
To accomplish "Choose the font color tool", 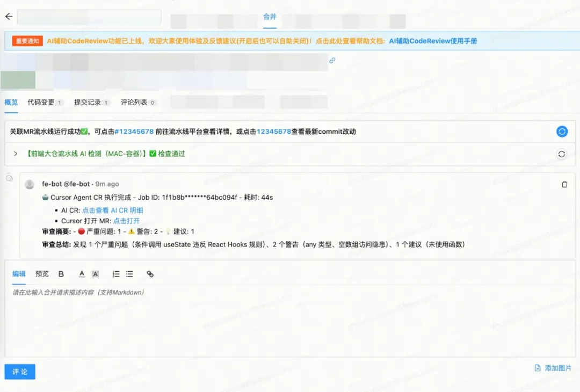I will [82, 274].
